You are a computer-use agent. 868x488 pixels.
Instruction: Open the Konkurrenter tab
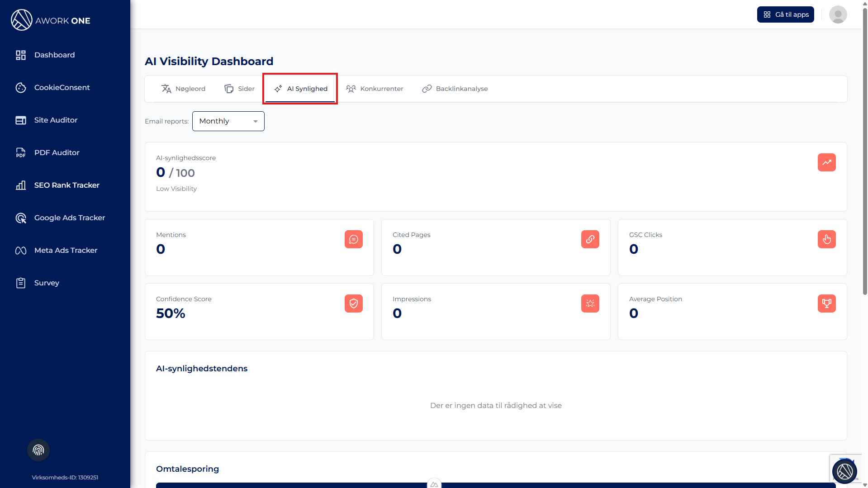tap(375, 89)
